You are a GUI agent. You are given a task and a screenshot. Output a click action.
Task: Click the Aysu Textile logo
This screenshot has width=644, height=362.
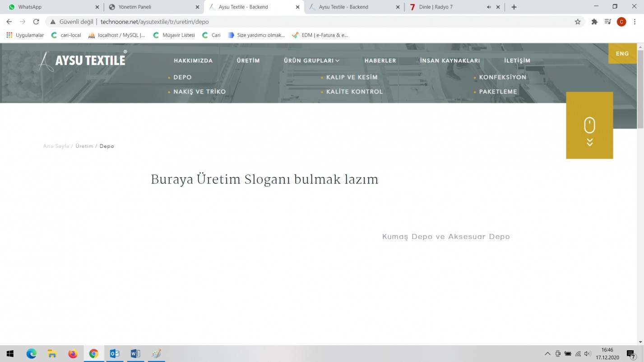click(83, 60)
